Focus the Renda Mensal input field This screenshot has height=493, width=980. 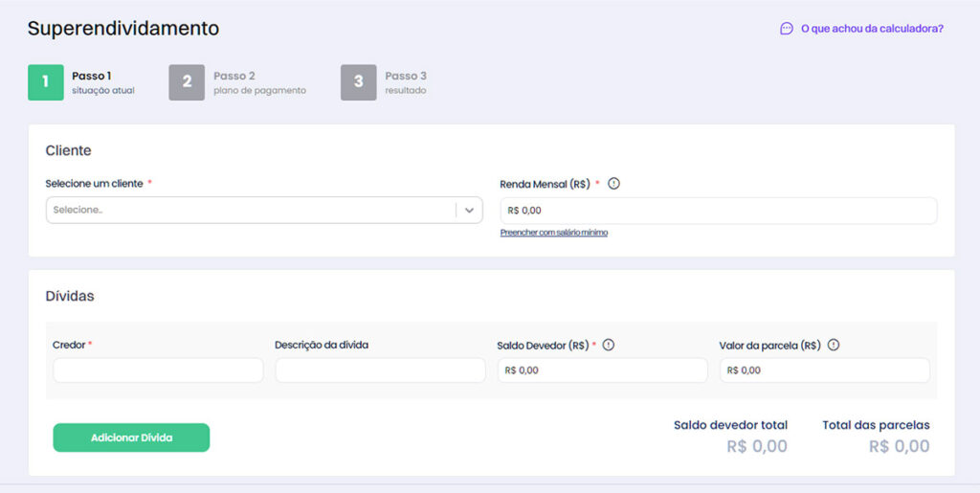[x=718, y=211]
